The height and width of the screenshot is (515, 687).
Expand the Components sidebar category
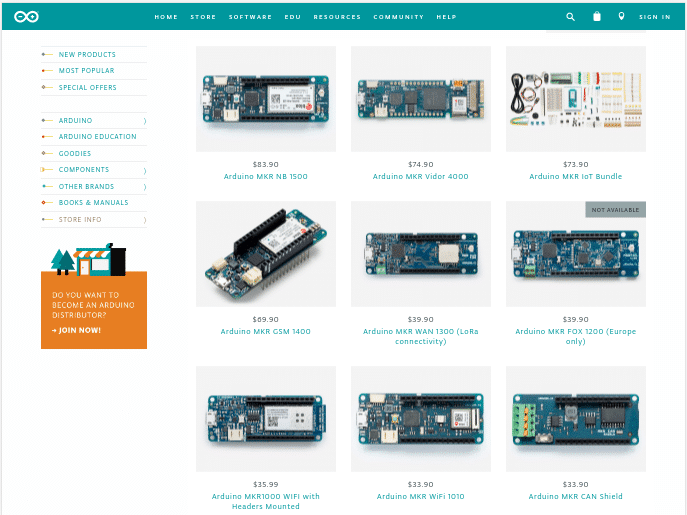[144, 170]
